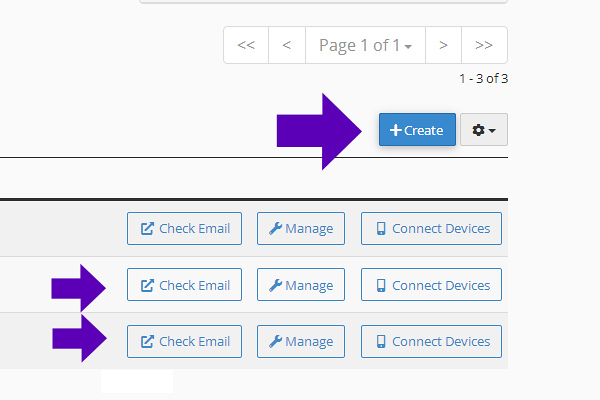Open Check Email in the second row
600x400 pixels.
184,285
